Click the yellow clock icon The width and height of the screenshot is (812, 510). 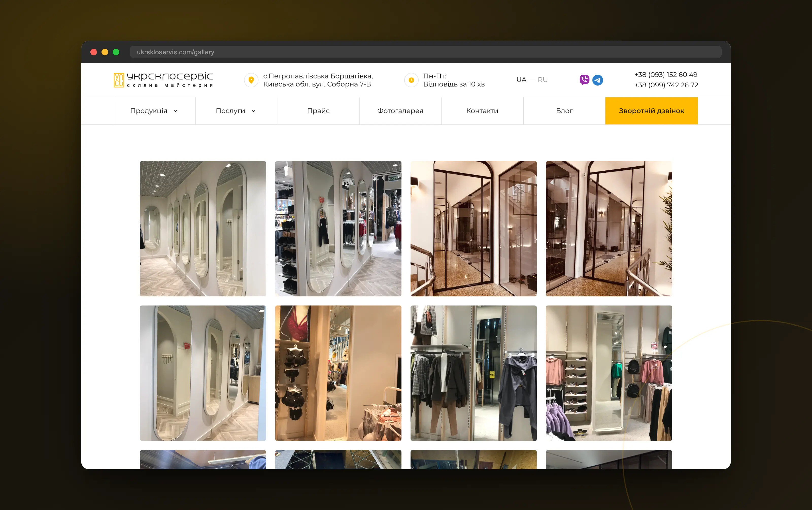(x=411, y=80)
